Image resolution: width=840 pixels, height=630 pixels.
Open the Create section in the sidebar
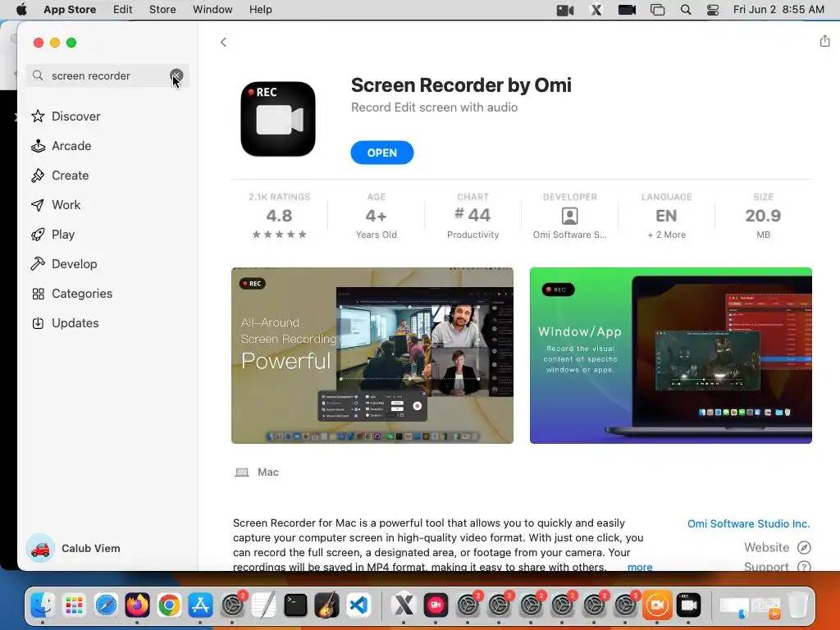60,176
